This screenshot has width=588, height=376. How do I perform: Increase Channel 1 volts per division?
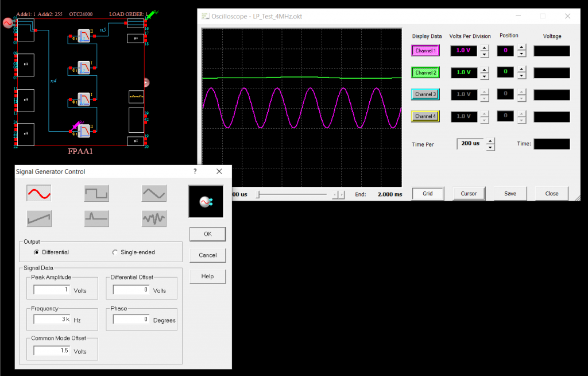pyautogui.click(x=484, y=47)
